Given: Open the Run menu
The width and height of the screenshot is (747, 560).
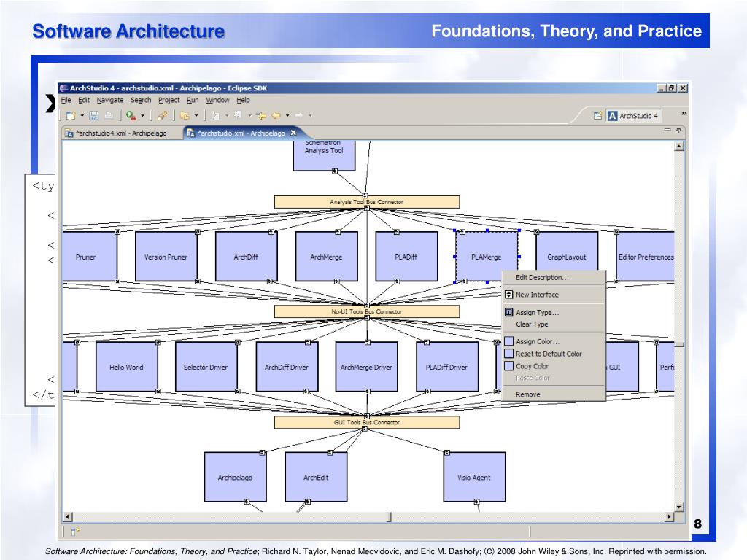Looking at the screenshot, I should click(x=193, y=100).
